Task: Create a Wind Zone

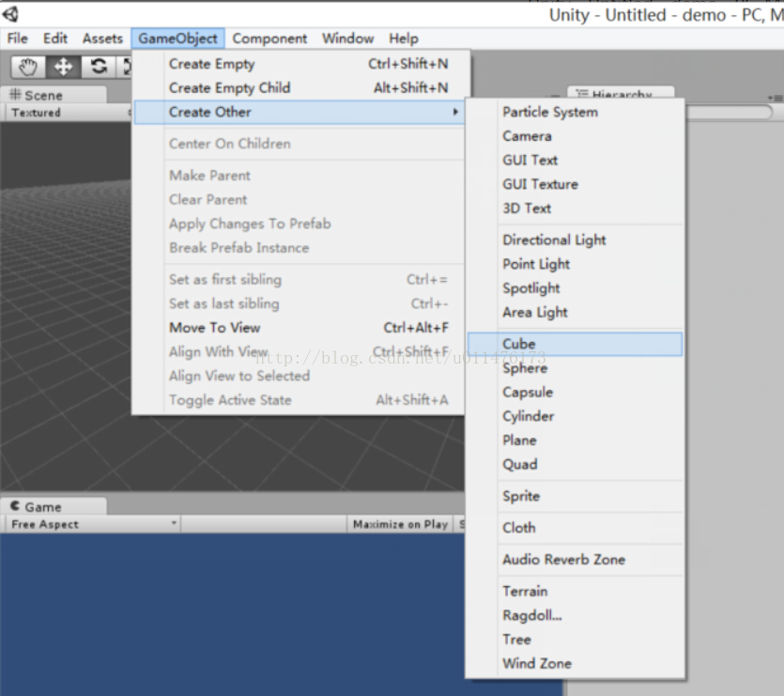Action: point(575,663)
